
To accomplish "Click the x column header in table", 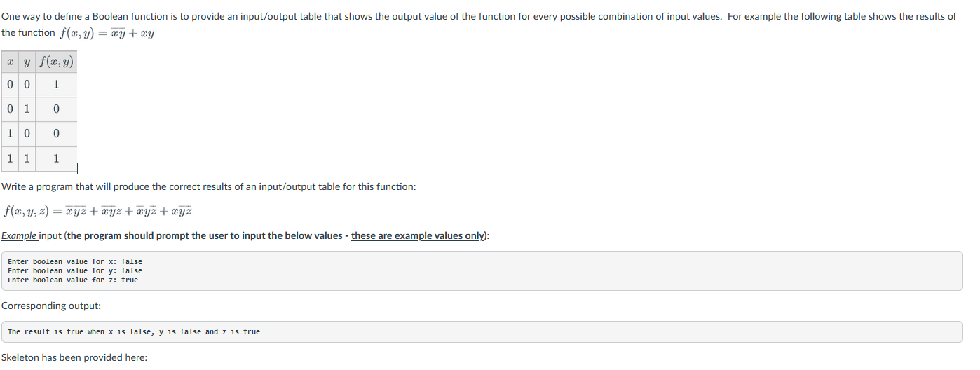I will pyautogui.click(x=10, y=63).
